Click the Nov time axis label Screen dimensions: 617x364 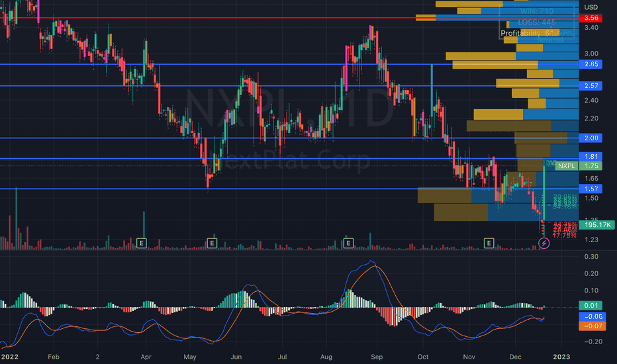pyautogui.click(x=469, y=357)
